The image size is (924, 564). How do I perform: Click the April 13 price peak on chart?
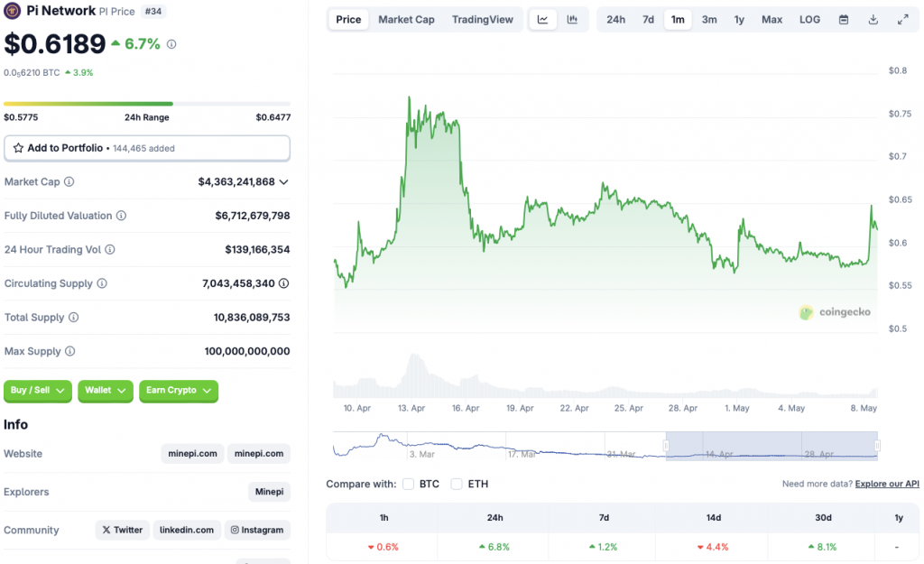pyautogui.click(x=410, y=97)
